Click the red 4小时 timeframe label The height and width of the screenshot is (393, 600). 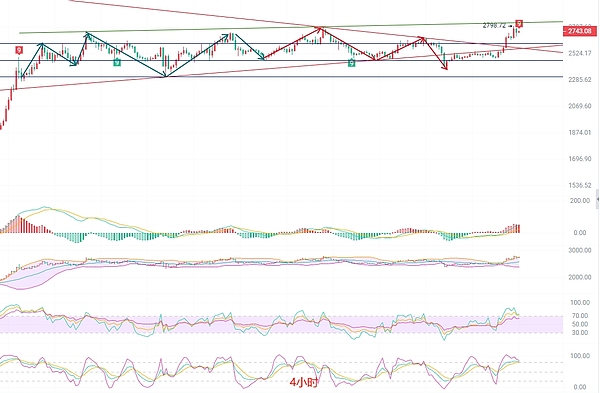coord(304,382)
